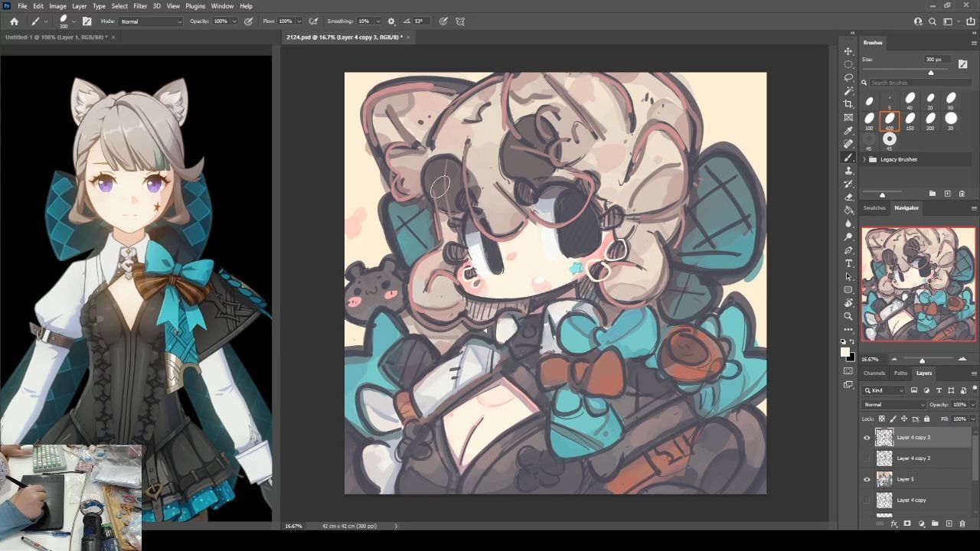Select the Crop tool
Image resolution: width=980 pixels, height=551 pixels.
[848, 104]
